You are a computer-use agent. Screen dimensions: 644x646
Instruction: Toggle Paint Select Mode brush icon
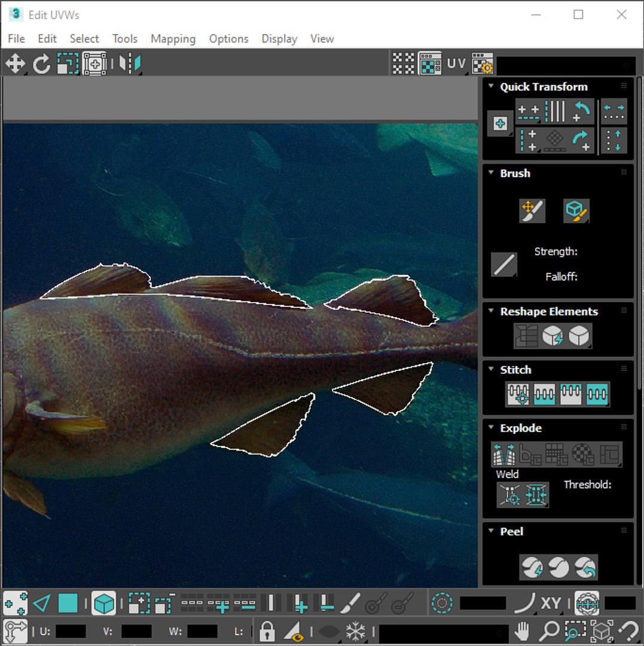pos(350,604)
